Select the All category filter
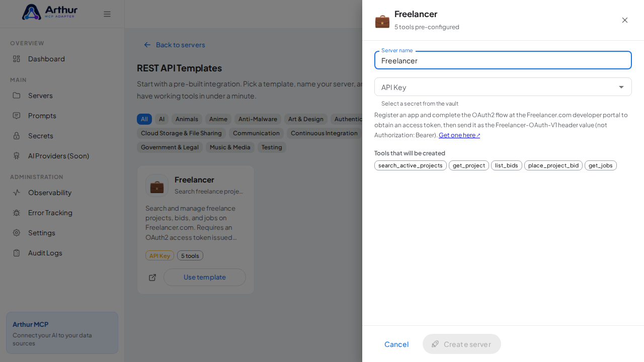The image size is (644, 362). (x=144, y=119)
